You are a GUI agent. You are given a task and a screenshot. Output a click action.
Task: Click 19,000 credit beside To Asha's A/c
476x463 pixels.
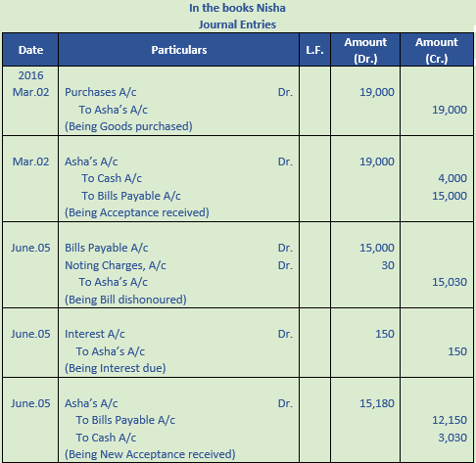(450, 110)
